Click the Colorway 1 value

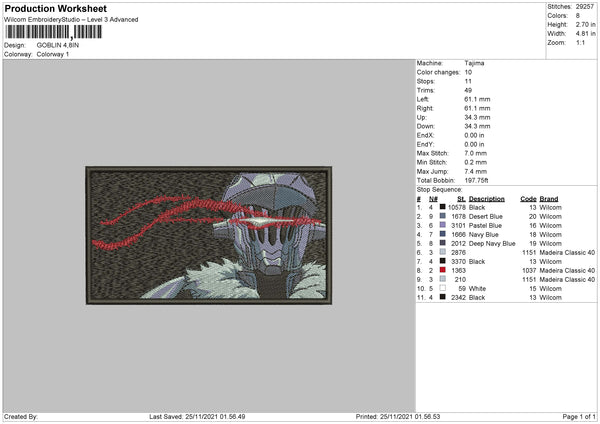click(x=53, y=54)
